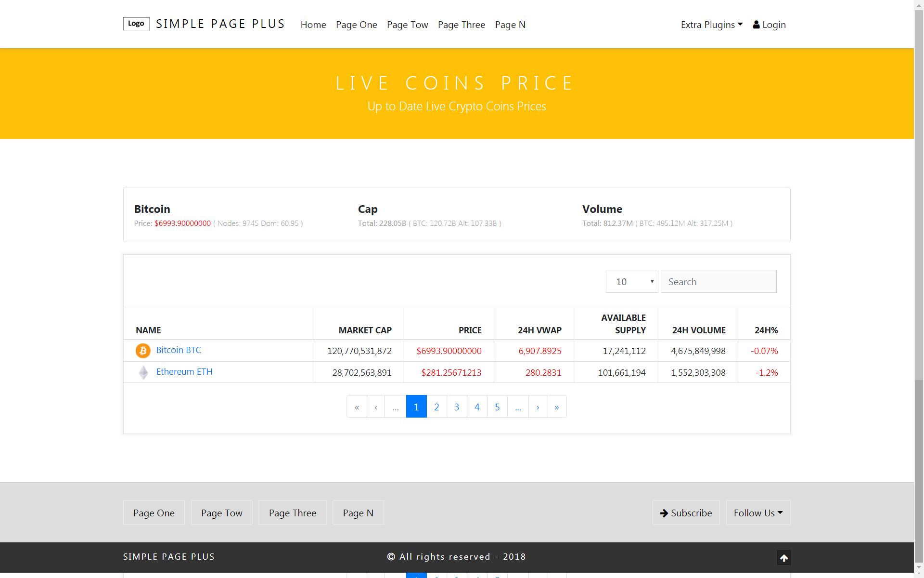The height and width of the screenshot is (578, 924).
Task: Click the Search input field
Action: 718,282
